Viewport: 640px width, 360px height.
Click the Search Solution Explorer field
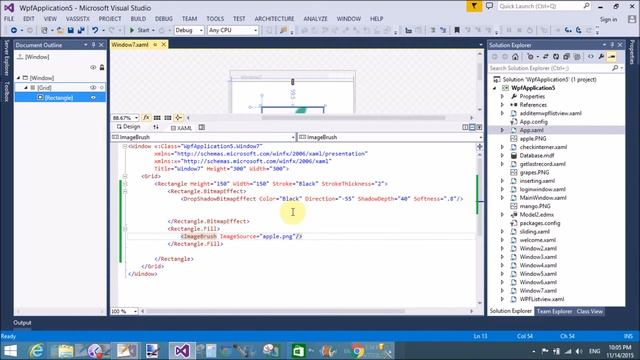tap(556, 68)
